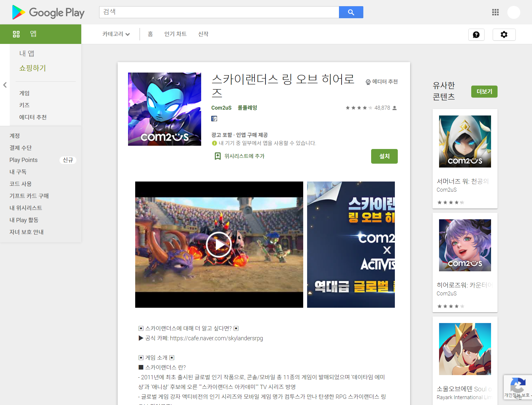Click 위시리스트에 추가 text
The width and height of the screenshot is (532, 405).
(x=244, y=156)
